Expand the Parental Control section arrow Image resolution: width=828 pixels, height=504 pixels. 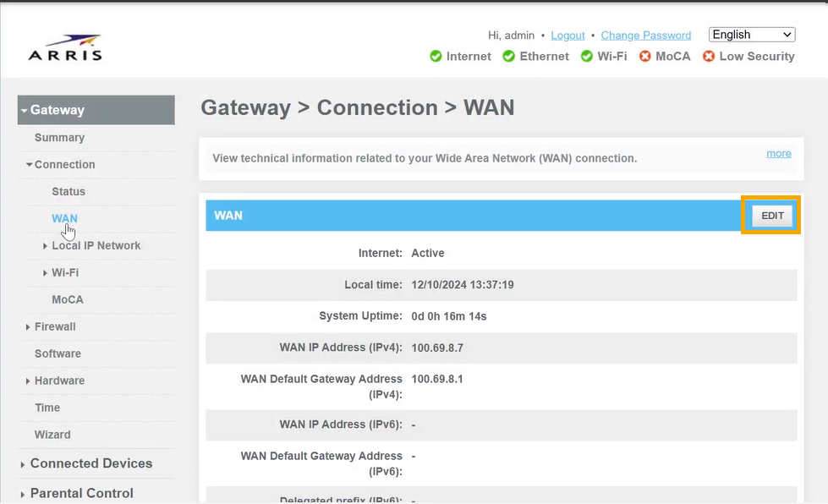[22, 495]
